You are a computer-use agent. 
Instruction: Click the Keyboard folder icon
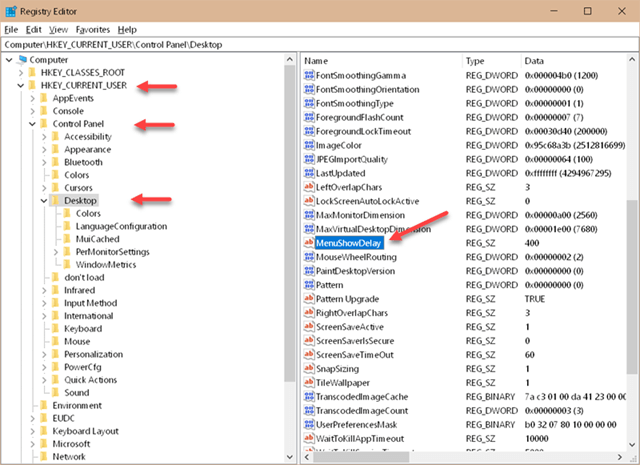pos(56,329)
